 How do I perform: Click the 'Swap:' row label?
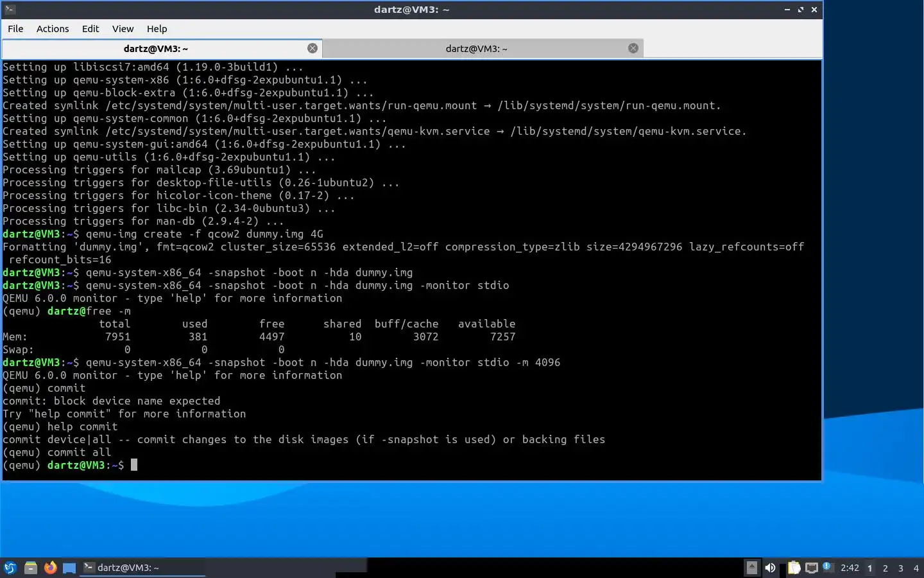(19, 349)
